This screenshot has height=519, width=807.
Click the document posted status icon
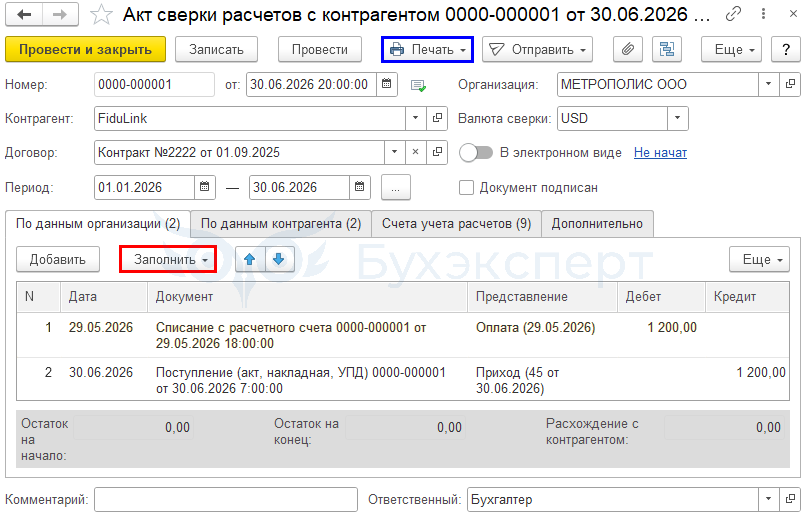point(418,85)
